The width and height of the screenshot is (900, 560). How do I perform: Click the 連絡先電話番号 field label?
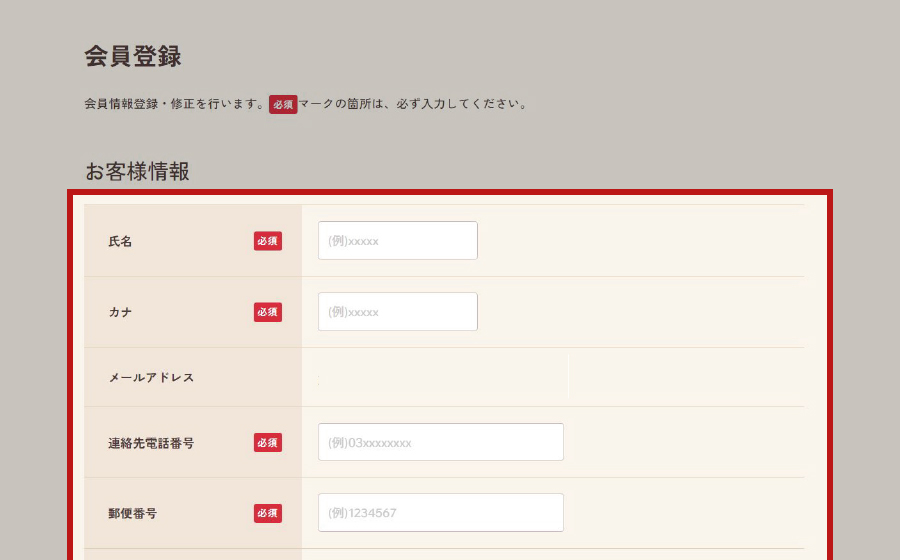(x=151, y=442)
